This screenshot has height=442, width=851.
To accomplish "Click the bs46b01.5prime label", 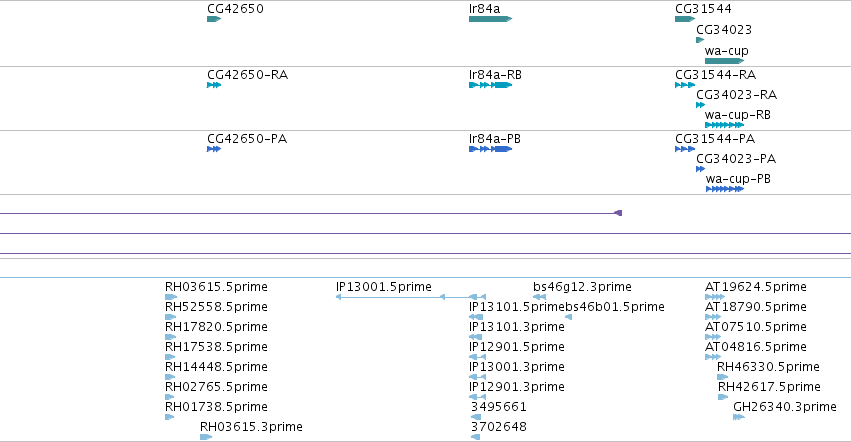I will point(615,307).
